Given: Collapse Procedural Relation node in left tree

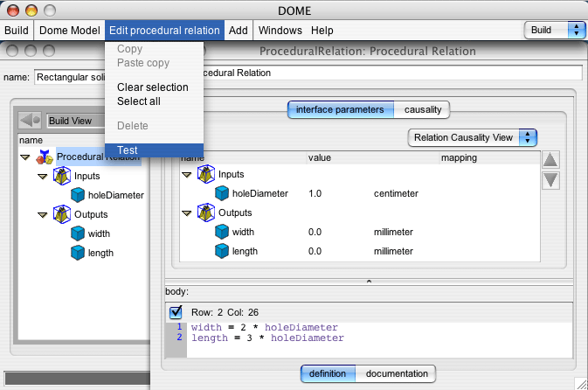Looking at the screenshot, I should point(25,157).
